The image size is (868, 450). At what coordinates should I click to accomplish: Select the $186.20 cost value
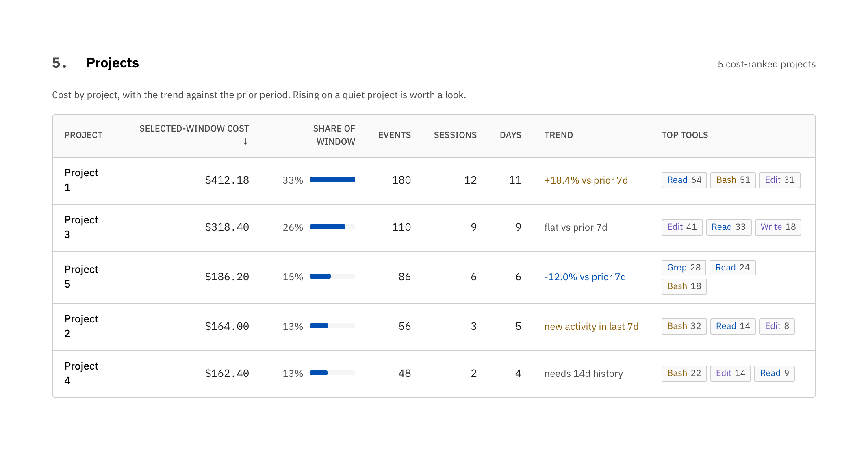tap(227, 277)
